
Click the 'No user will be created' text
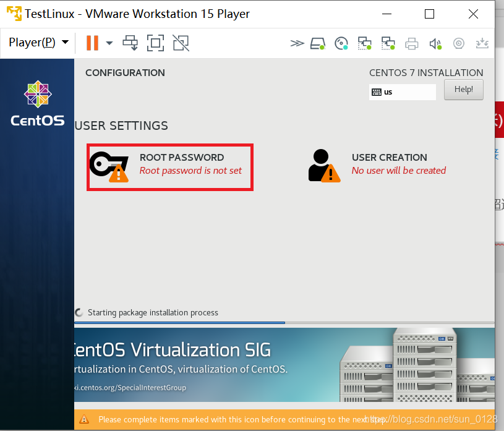click(399, 171)
